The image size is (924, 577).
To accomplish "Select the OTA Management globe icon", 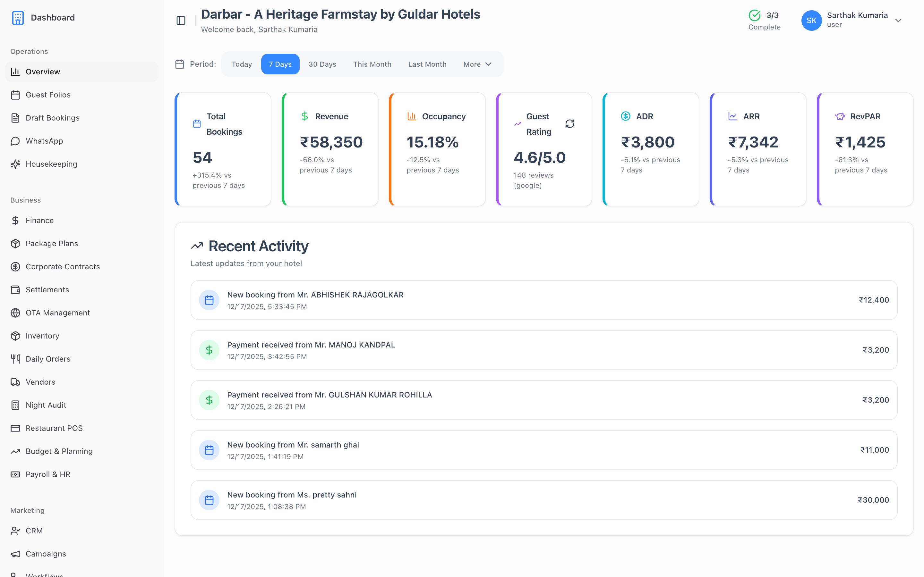I will coord(16,313).
